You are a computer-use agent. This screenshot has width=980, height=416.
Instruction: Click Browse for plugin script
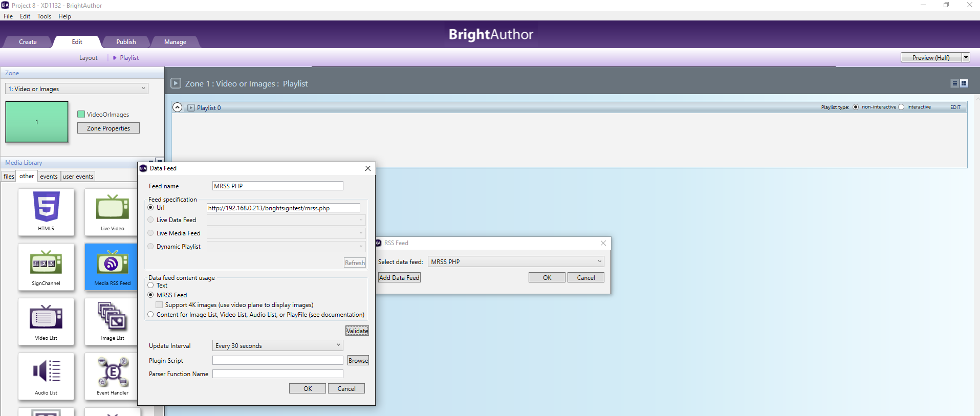tap(358, 361)
